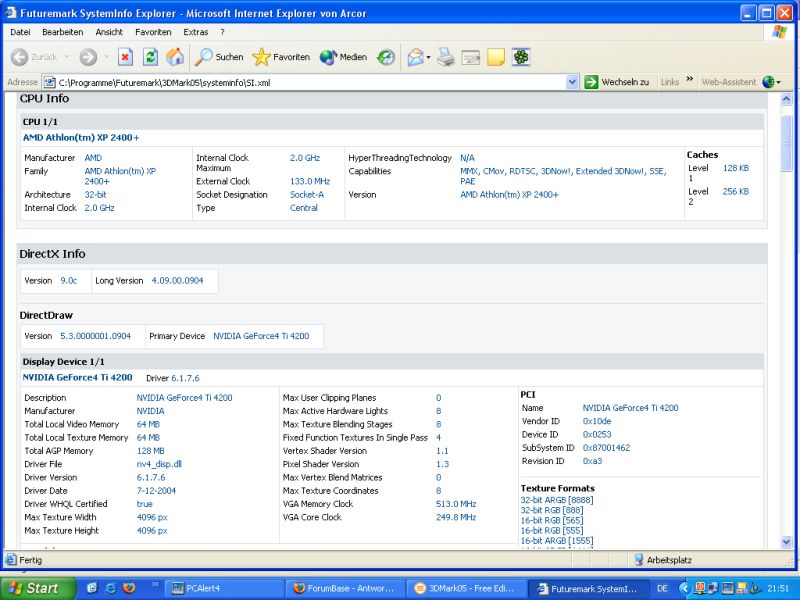Click the SubSystem ID 0x87001462 value
The image size is (800, 600).
[x=606, y=447]
